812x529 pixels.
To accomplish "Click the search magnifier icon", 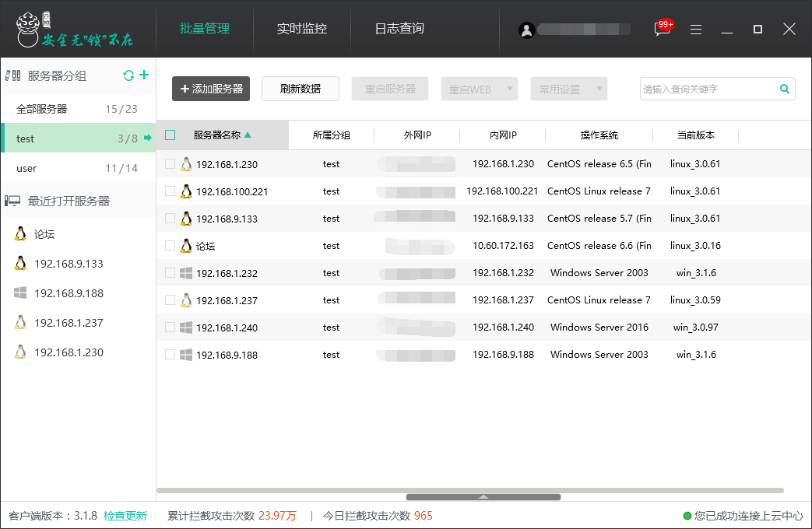I will tap(785, 89).
